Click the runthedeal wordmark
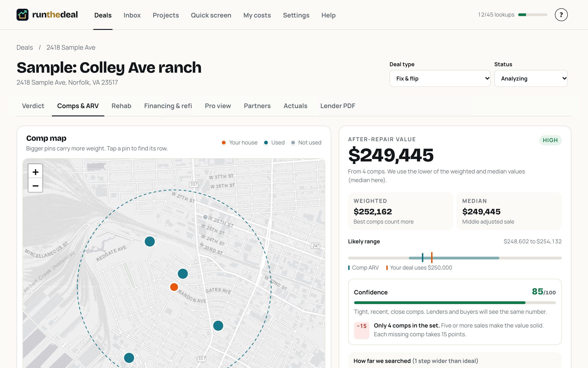Viewport: 588px width, 368px height. click(55, 14)
